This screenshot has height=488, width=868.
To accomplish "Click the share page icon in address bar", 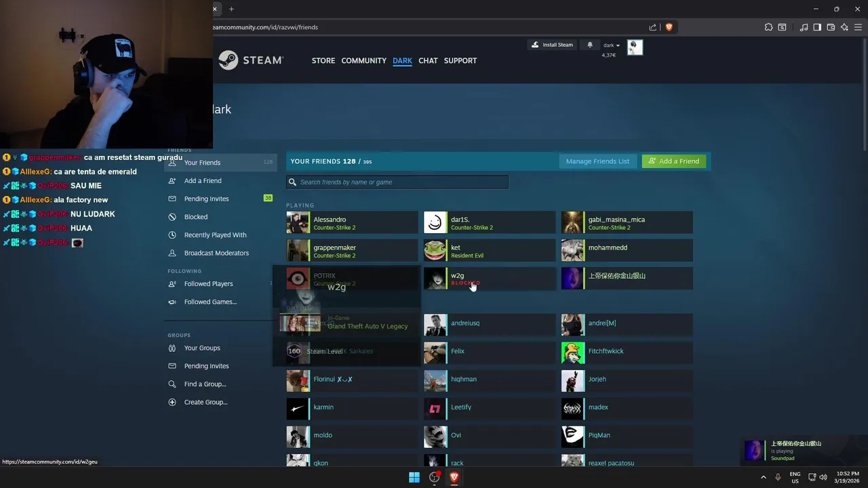I will coord(652,27).
